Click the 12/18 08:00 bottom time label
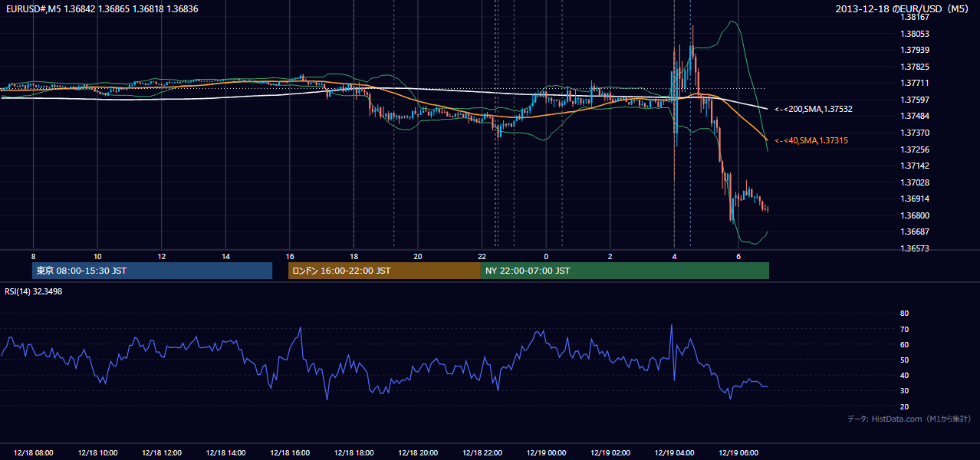 33,452
